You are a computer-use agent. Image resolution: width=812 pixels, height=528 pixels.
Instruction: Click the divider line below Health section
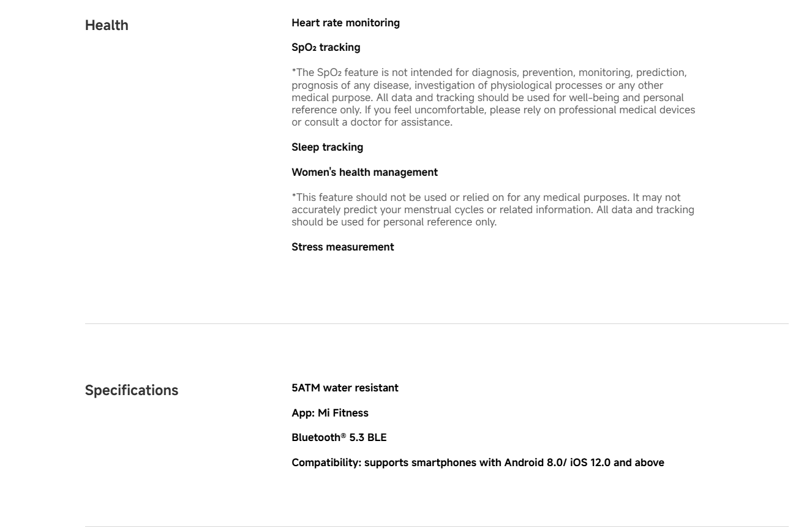coord(436,323)
